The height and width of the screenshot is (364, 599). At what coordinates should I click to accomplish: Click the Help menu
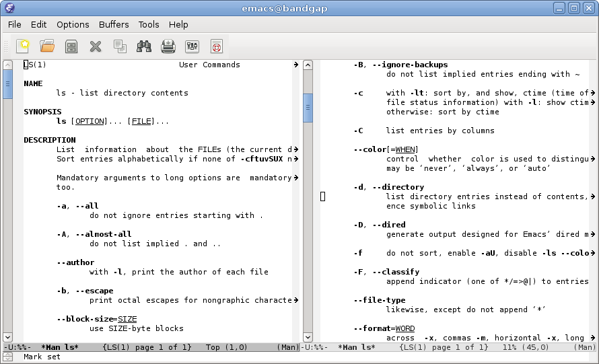point(178,24)
